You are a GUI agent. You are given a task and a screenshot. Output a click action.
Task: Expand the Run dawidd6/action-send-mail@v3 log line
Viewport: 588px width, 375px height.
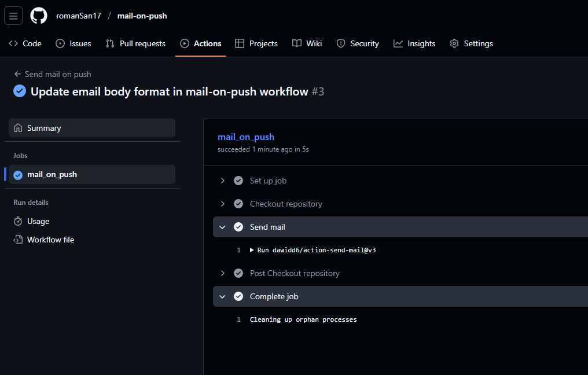[252, 250]
